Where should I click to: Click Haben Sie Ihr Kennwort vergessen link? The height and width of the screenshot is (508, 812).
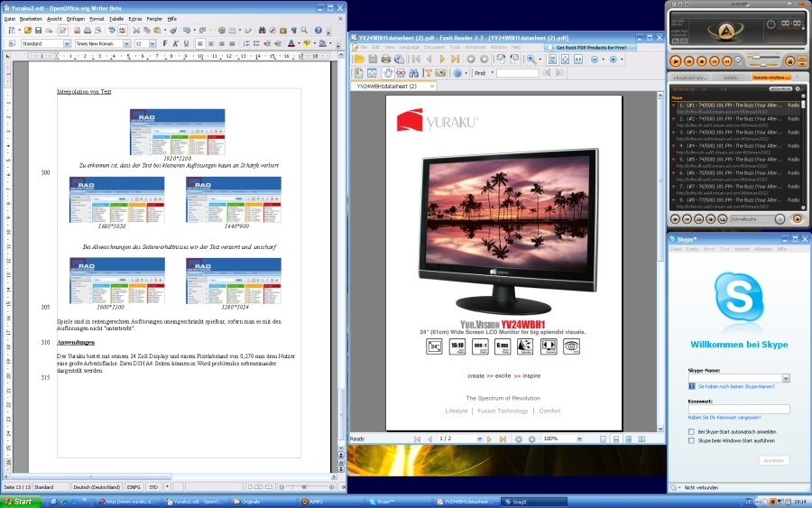click(x=724, y=418)
